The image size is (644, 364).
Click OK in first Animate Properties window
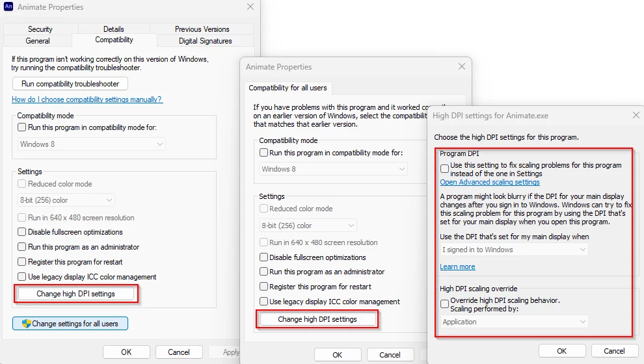click(126, 352)
